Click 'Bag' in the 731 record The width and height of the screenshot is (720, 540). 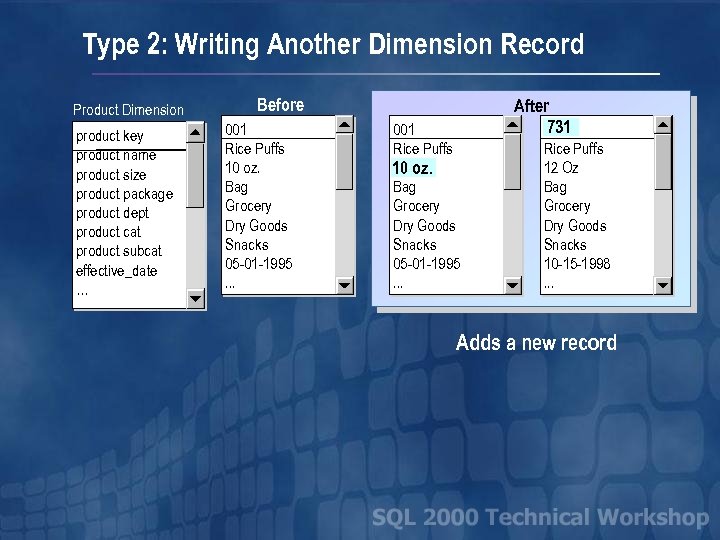(x=555, y=187)
